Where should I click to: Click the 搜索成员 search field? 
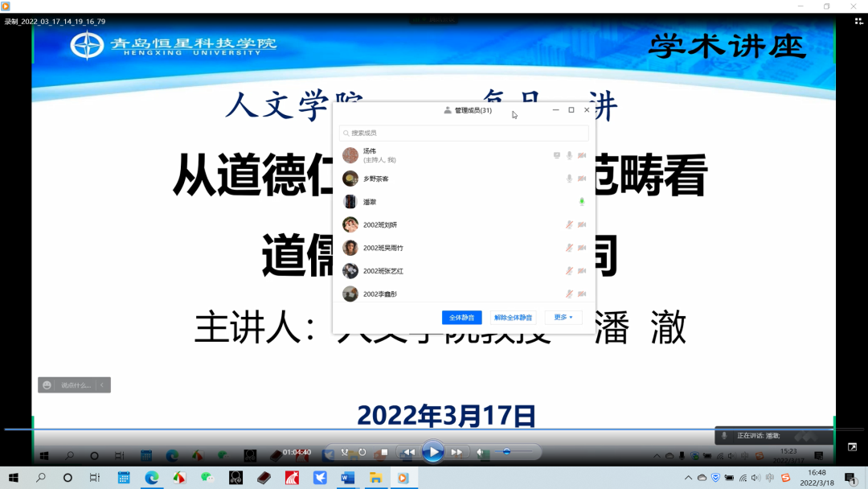(464, 133)
